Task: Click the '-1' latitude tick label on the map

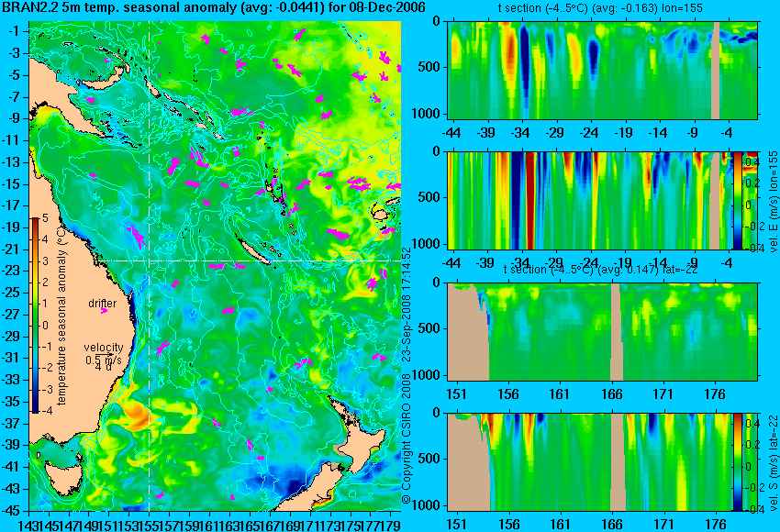Action: pyautogui.click(x=14, y=31)
